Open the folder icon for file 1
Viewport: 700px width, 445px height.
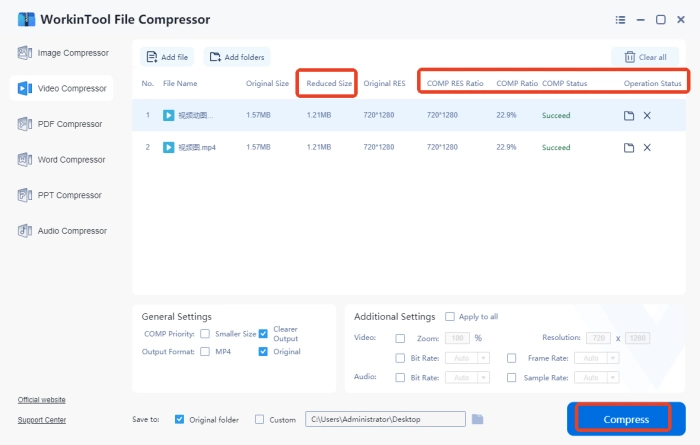coord(629,116)
